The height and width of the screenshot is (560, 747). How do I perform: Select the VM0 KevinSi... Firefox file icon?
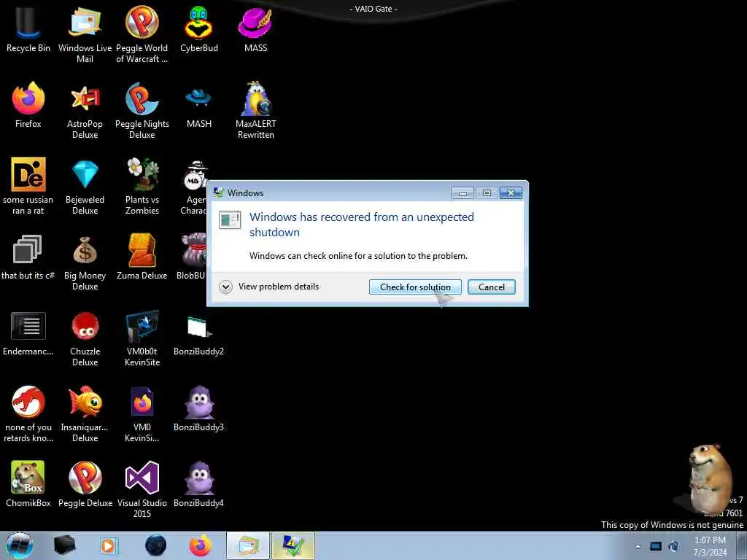(x=142, y=414)
